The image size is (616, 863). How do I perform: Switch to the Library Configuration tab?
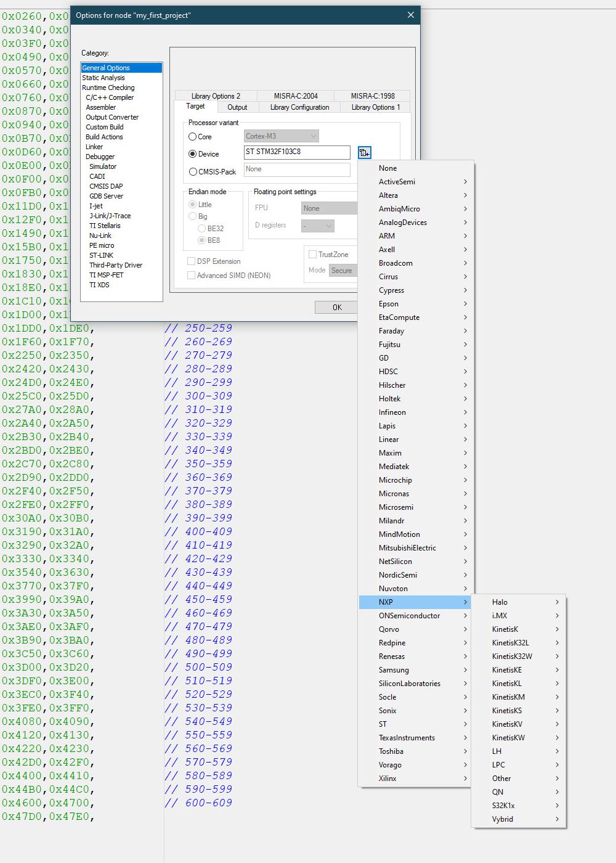pyautogui.click(x=299, y=107)
